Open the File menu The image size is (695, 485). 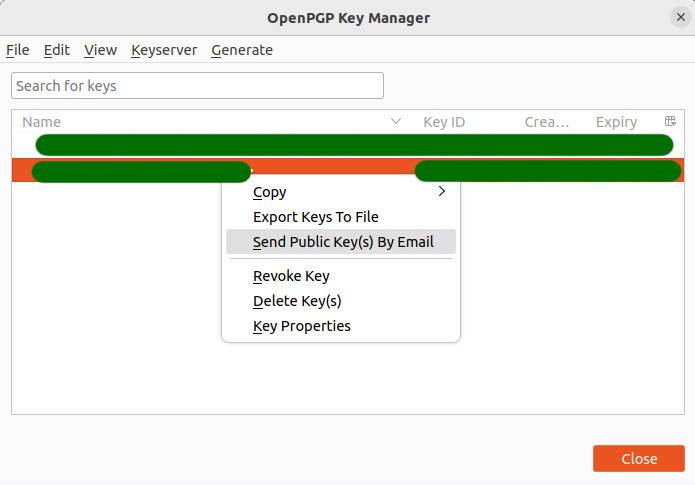tap(18, 50)
